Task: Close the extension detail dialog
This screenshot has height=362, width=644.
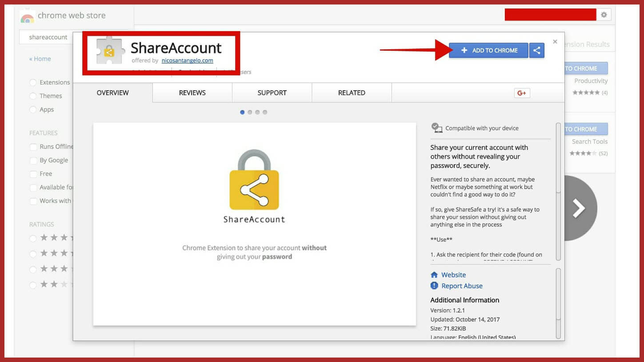Action: coord(555,42)
